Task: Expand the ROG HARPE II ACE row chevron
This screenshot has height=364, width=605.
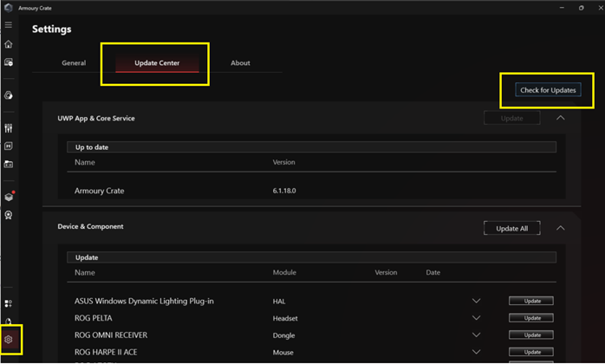Action: 477,352
